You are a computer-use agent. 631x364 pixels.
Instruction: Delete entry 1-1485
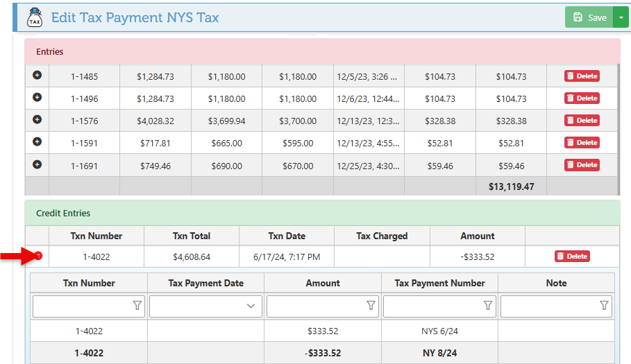click(x=582, y=76)
